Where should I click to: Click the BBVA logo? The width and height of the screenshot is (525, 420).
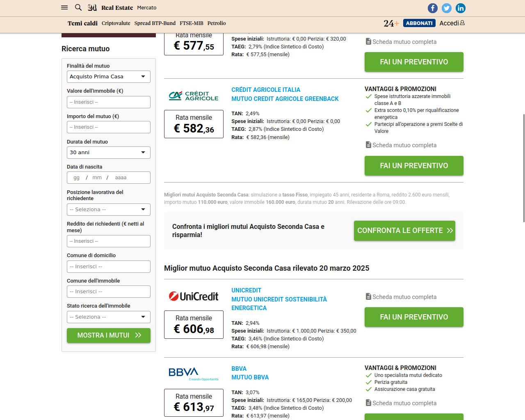click(194, 374)
